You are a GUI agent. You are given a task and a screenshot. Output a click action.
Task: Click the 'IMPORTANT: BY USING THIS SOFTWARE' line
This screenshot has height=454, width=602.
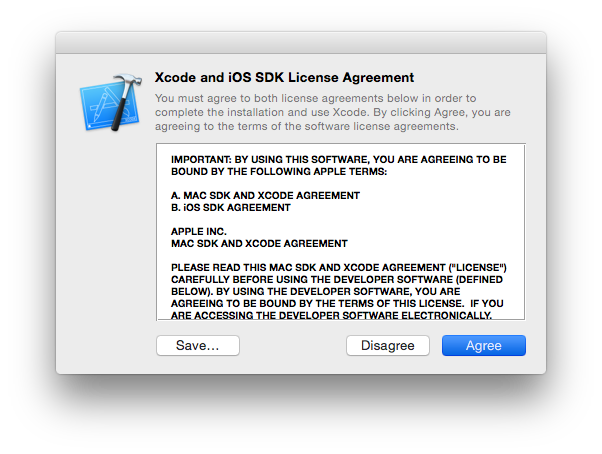tap(339, 159)
